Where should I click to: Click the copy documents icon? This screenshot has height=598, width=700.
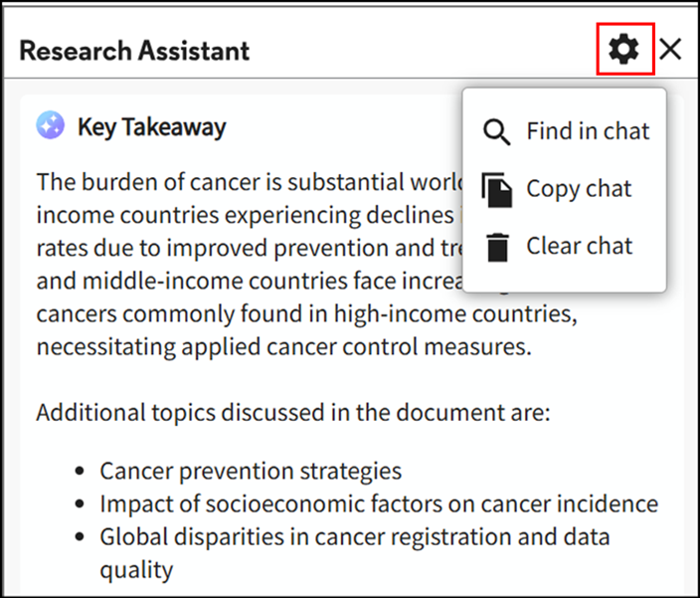pyautogui.click(x=495, y=189)
